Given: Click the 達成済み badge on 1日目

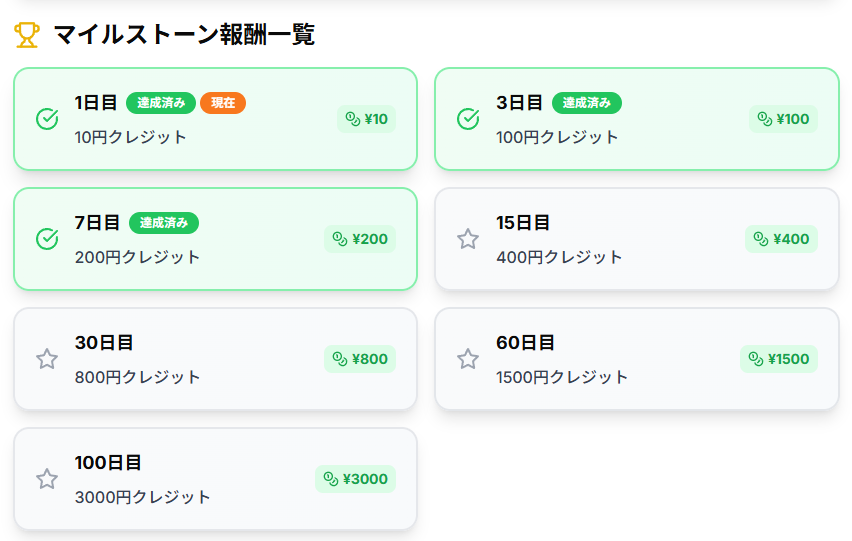Looking at the screenshot, I should pos(161,102).
